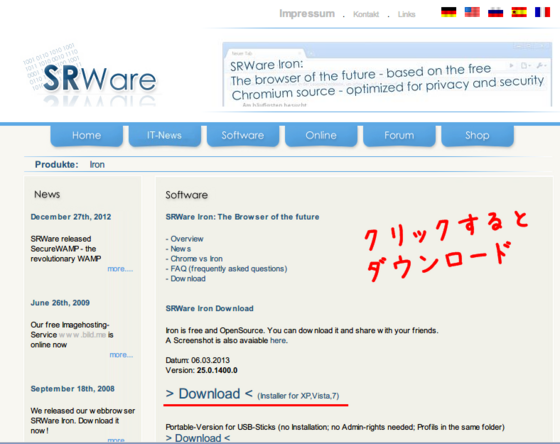
Task: Click the June 26th, 2009 news date
Action: 60,303
